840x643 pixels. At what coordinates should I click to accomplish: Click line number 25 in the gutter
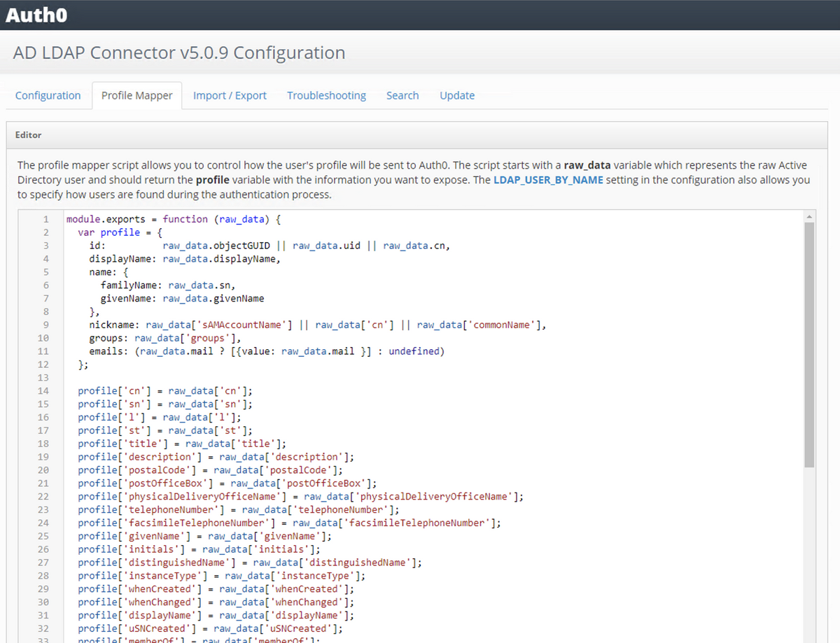(43, 536)
